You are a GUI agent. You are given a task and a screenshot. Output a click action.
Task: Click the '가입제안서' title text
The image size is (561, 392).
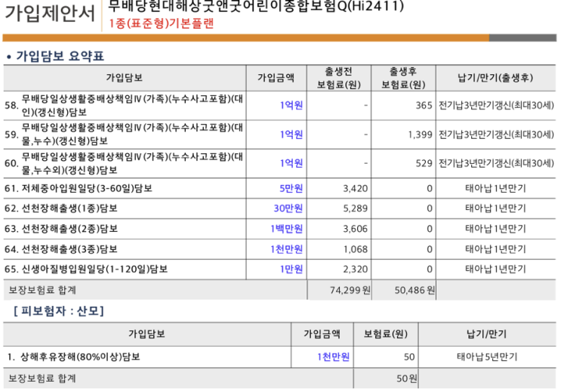click(x=50, y=14)
